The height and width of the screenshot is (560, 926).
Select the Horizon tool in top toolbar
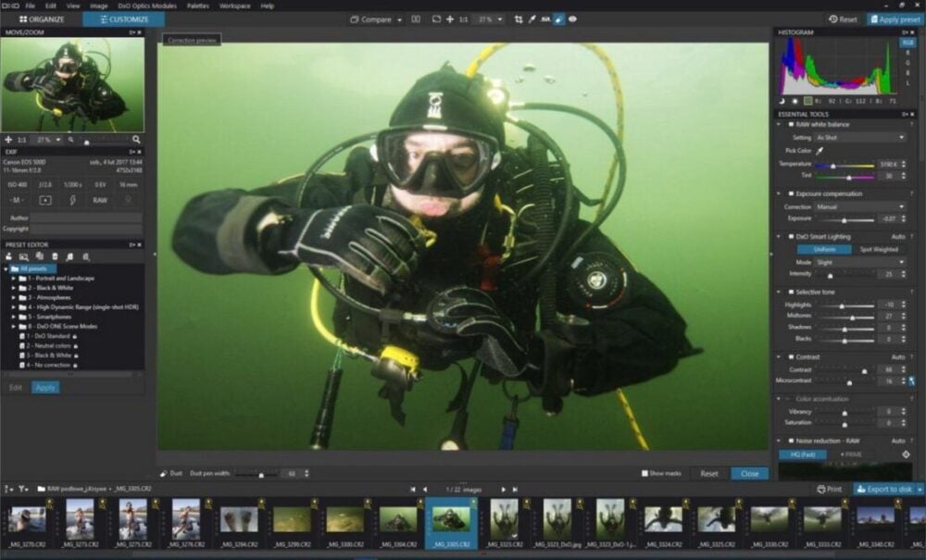click(545, 19)
